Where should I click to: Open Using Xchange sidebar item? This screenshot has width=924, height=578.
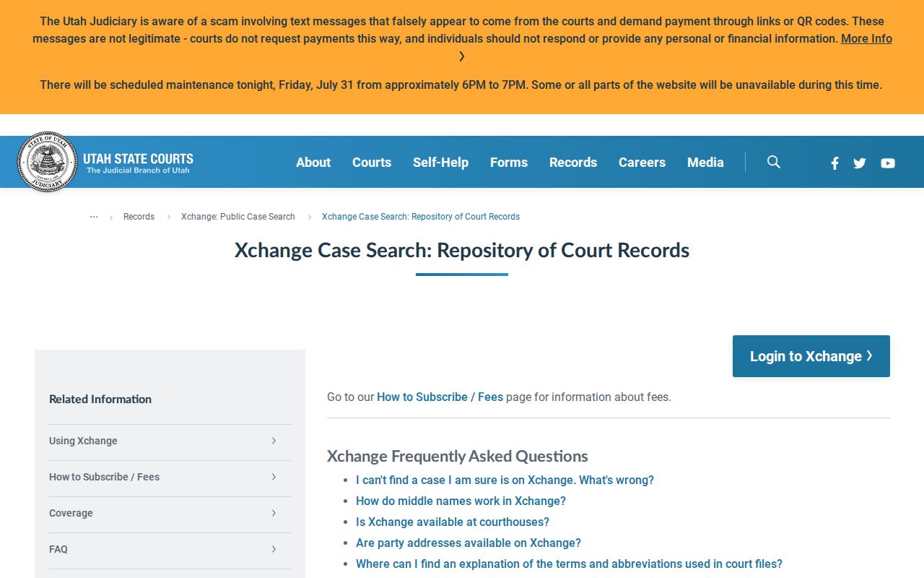[x=170, y=441]
